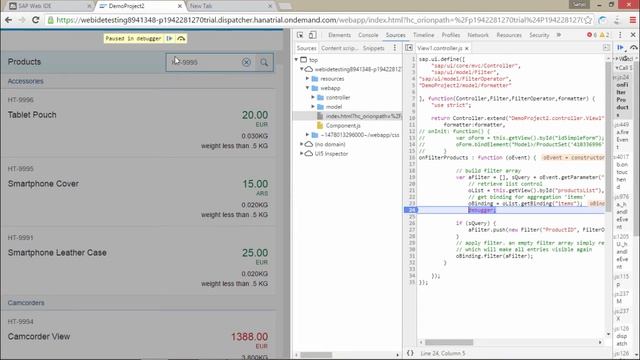640x360 pixels.
Task: Select the Sources tab in DevTools
Action: pos(396,35)
